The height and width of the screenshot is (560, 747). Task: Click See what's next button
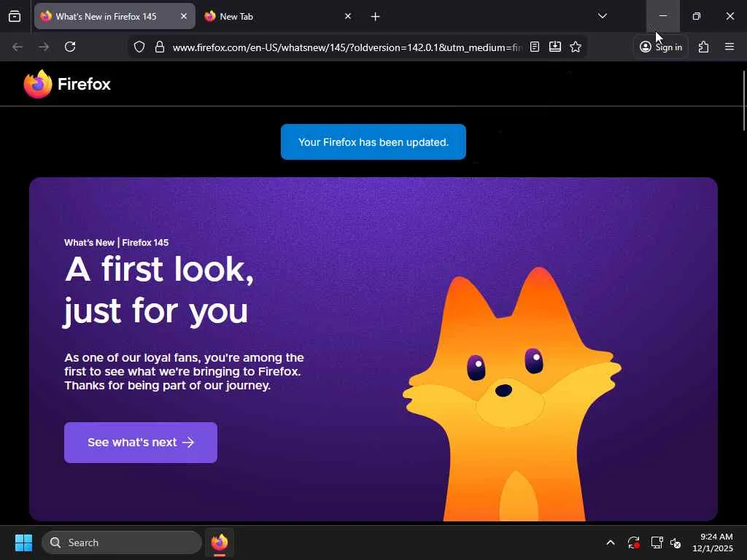(x=141, y=443)
